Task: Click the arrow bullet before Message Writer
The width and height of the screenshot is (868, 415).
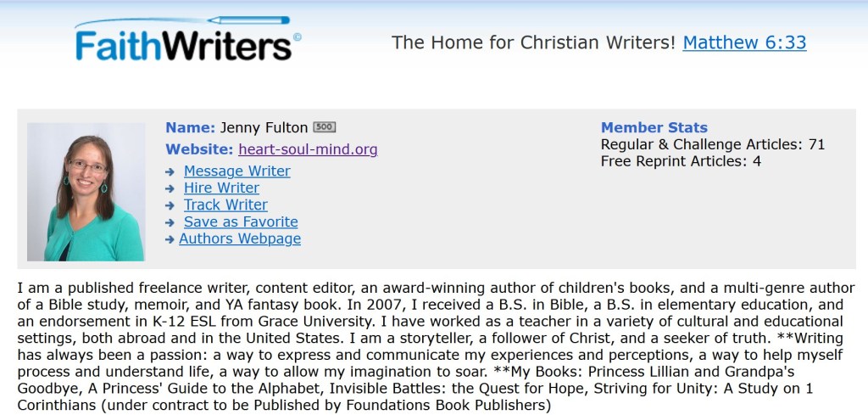Action: pyautogui.click(x=170, y=172)
